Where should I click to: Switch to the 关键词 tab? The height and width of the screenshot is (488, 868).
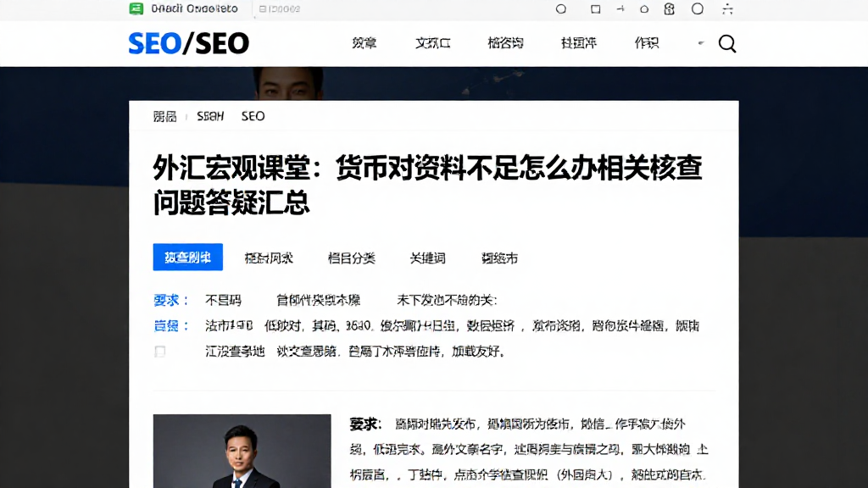tap(427, 258)
